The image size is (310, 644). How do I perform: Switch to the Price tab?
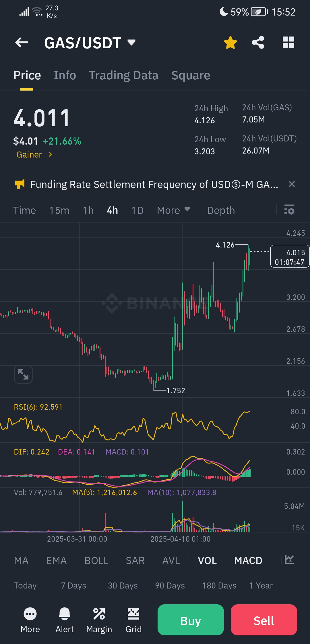pyautogui.click(x=27, y=75)
